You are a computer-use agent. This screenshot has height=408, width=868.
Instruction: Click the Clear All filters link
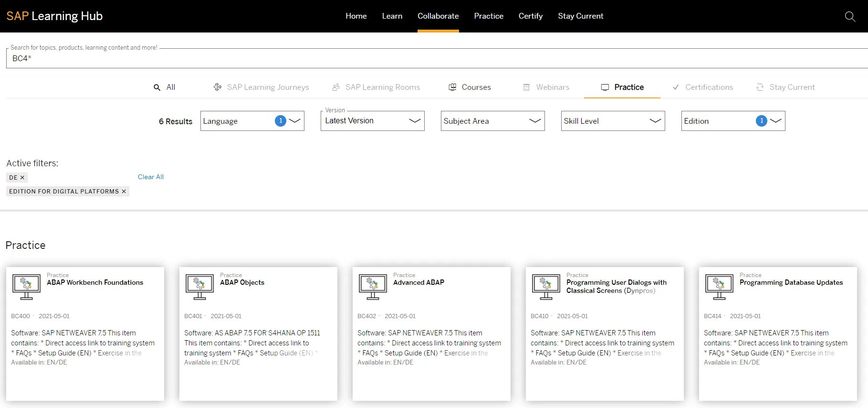click(x=151, y=177)
